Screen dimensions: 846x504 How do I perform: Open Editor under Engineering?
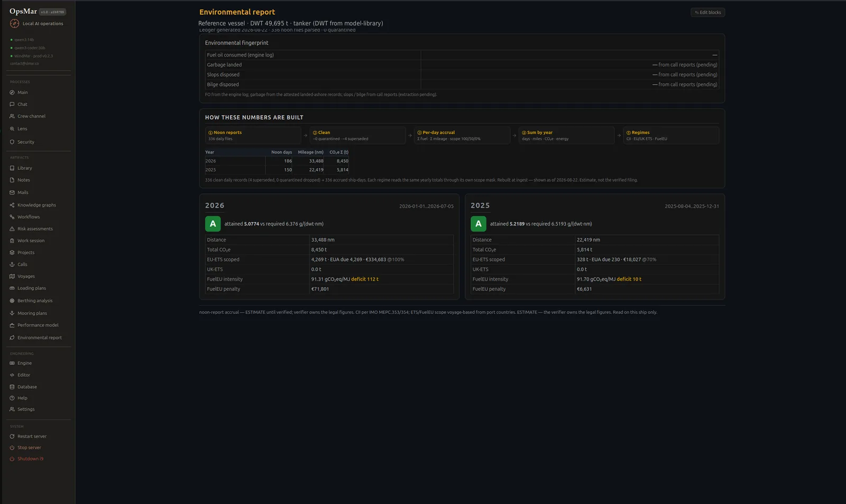[24, 375]
